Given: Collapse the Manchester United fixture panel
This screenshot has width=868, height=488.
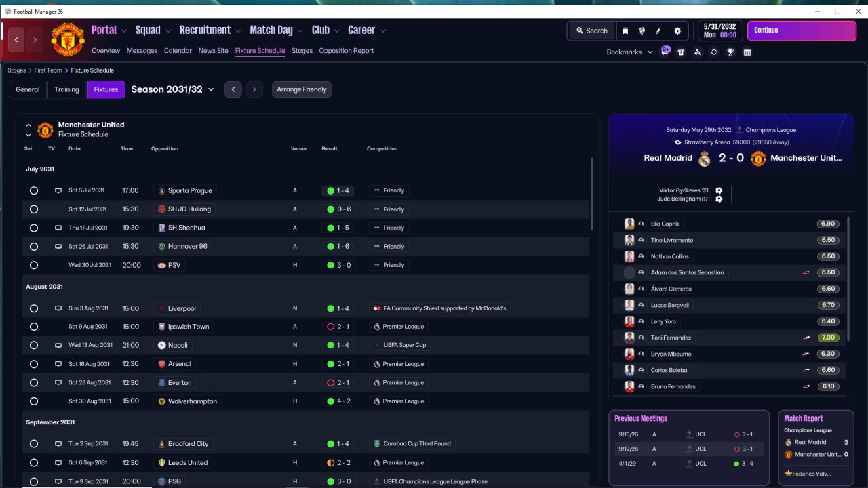Looking at the screenshot, I should (x=28, y=125).
